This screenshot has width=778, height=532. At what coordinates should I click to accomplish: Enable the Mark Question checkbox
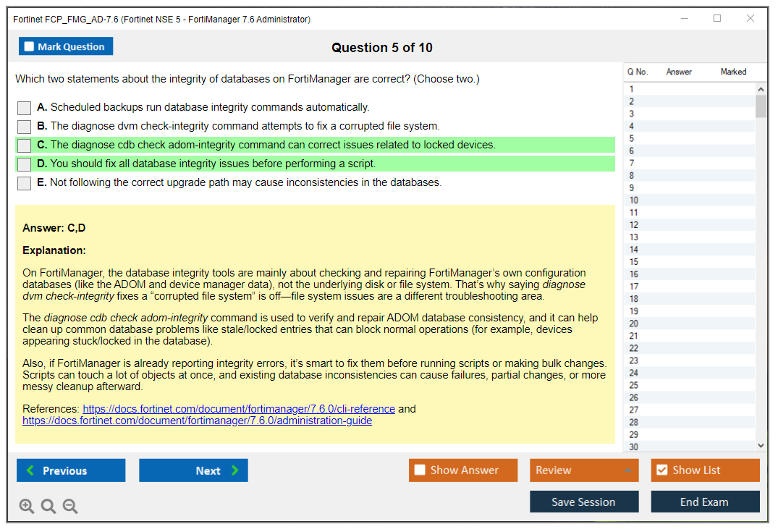(29, 46)
